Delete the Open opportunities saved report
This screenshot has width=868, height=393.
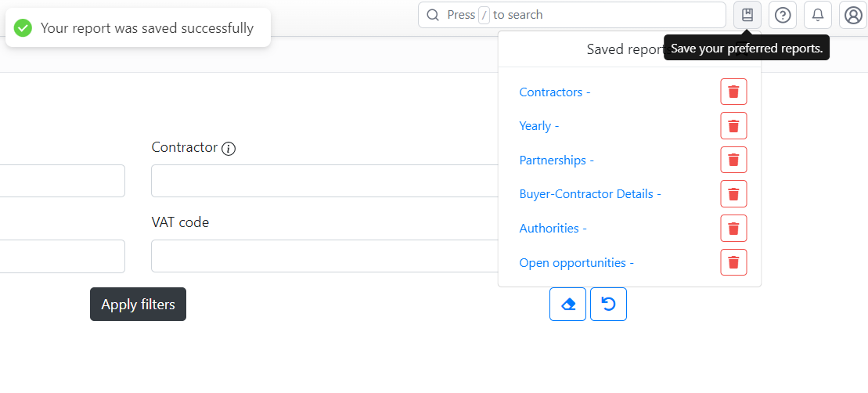point(733,262)
